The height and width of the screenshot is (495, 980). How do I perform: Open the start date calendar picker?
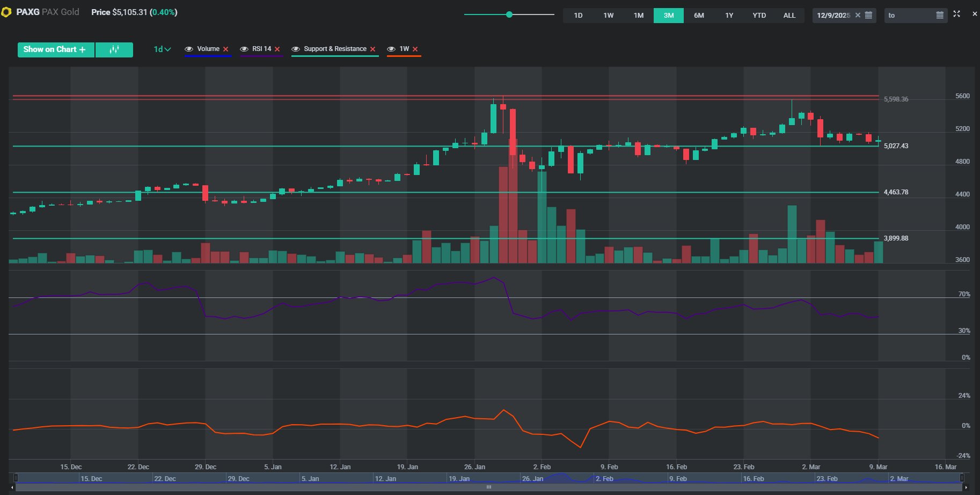[869, 15]
